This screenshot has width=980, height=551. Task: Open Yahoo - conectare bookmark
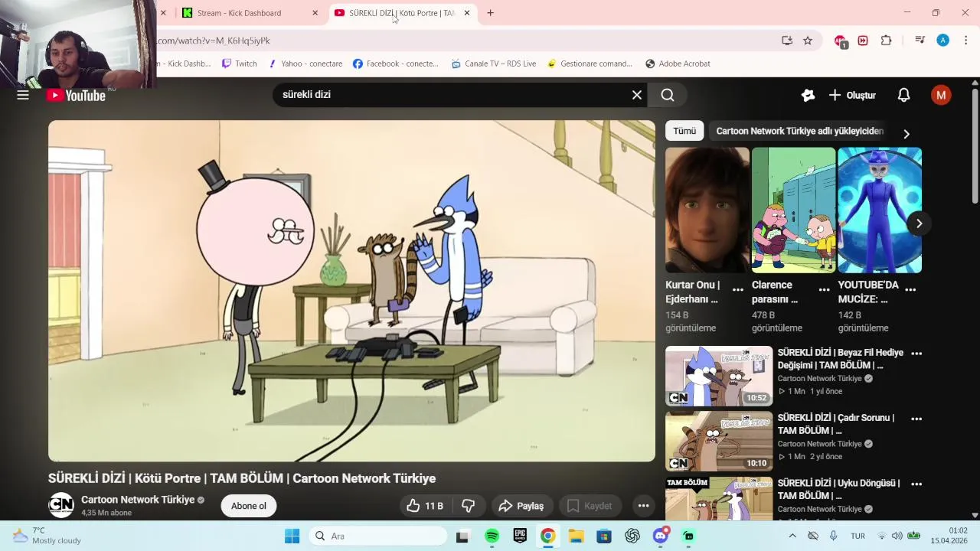pos(305,64)
